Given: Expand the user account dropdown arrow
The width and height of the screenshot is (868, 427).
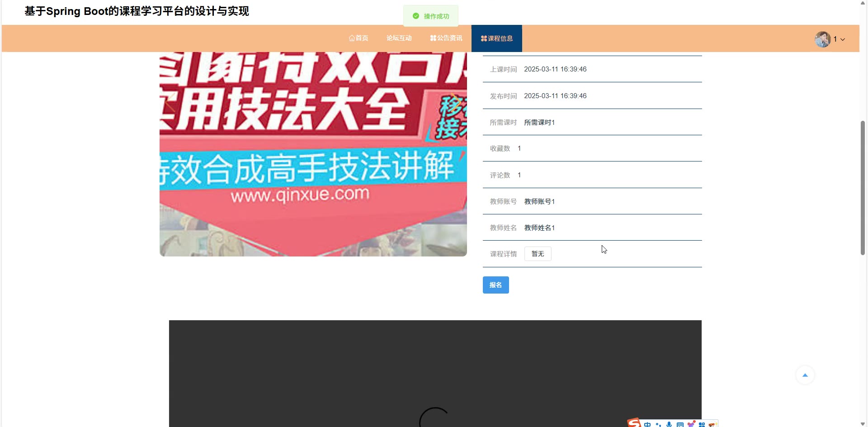Looking at the screenshot, I should coord(843,39).
